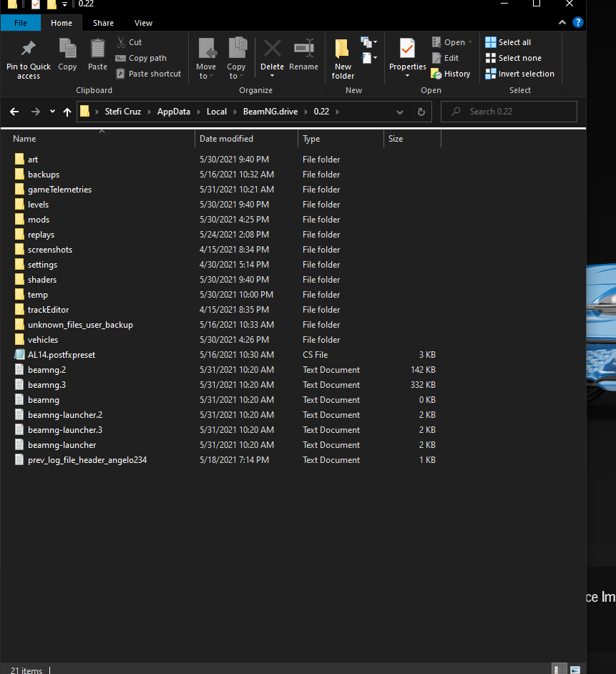616x674 pixels.
Task: Go back with the left arrow
Action: point(14,112)
